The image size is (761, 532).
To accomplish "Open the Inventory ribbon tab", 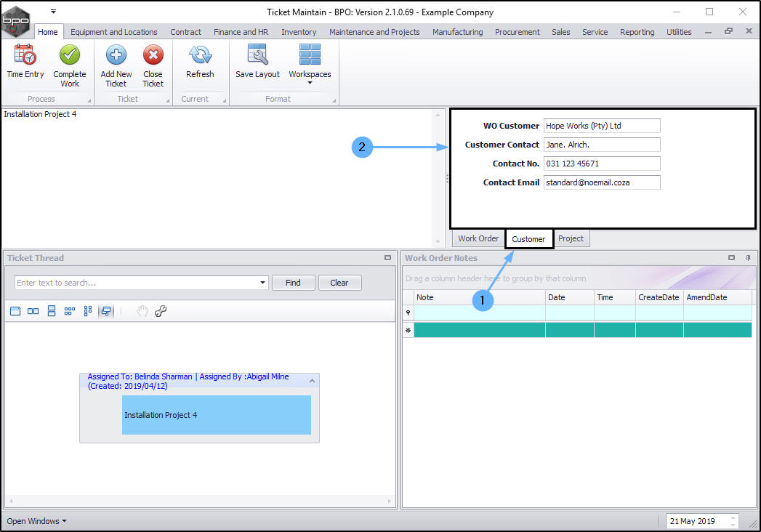I will tap(299, 32).
